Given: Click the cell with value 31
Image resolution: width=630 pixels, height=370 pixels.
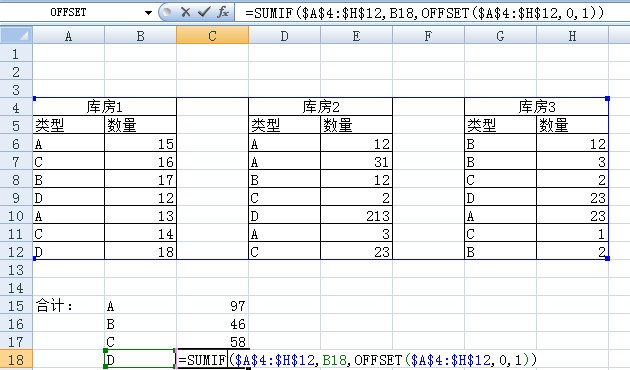Looking at the screenshot, I should [356, 161].
